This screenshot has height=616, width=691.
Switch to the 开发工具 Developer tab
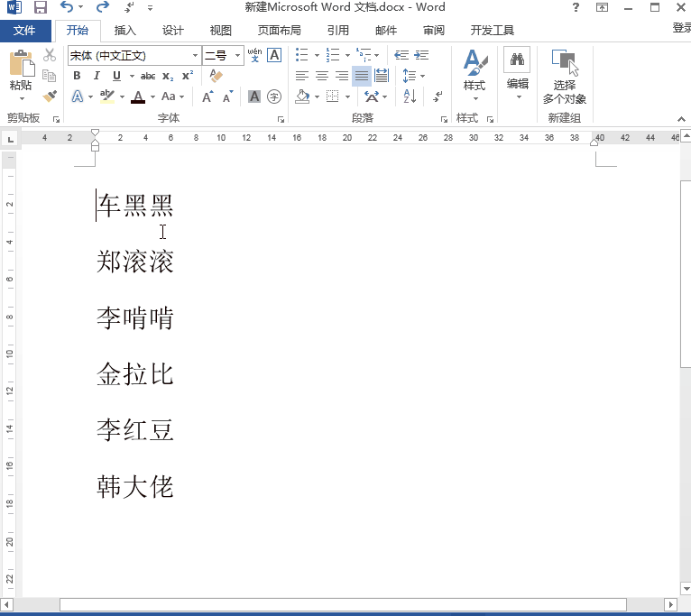click(493, 31)
